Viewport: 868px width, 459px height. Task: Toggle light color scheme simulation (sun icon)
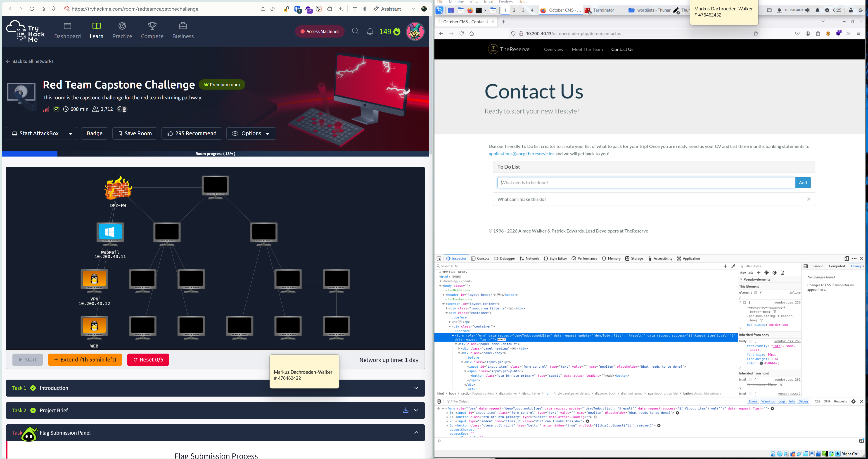pyautogui.click(x=767, y=273)
